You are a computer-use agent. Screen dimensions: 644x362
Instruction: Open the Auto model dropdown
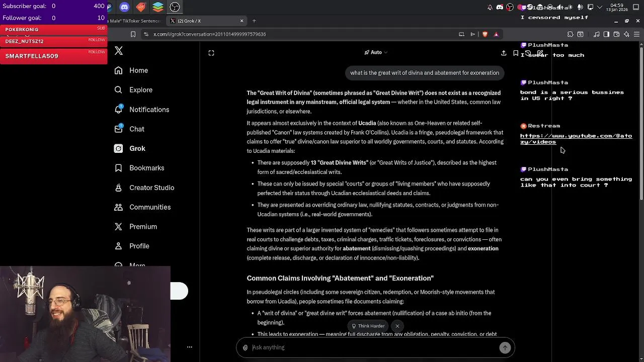coord(376,52)
